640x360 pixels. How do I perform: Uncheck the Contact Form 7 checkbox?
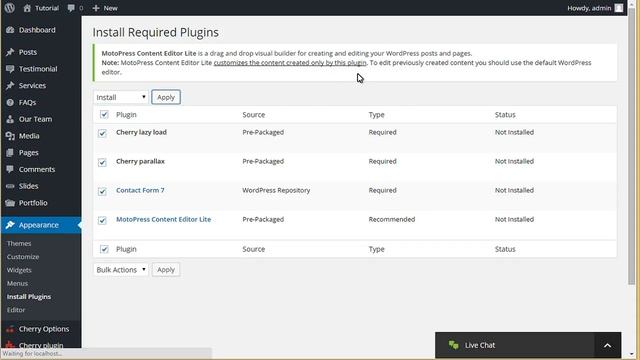102,191
